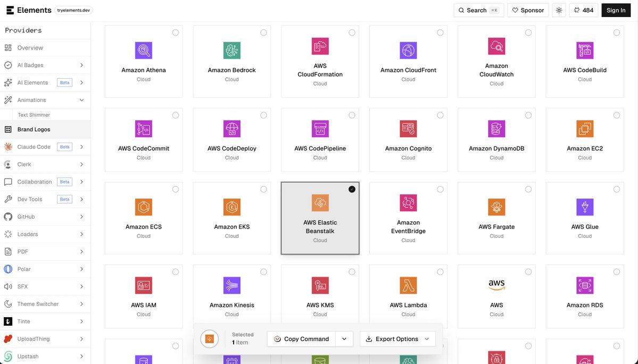Expand the Clerk sidebar section
The width and height of the screenshot is (638, 364).
82,164
